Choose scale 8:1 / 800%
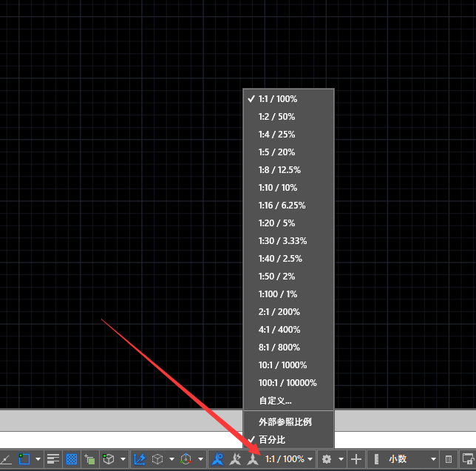The height and width of the screenshot is (471, 476). (288, 347)
